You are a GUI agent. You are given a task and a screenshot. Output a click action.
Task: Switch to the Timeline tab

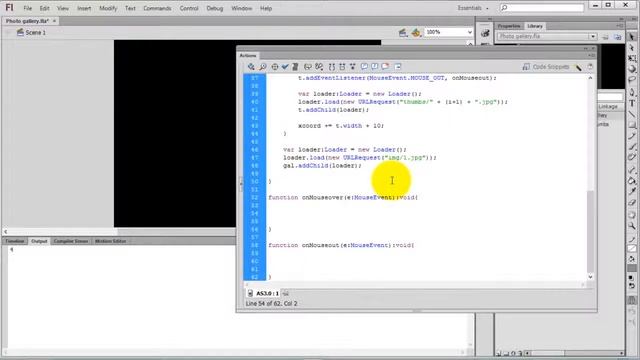[15, 241]
